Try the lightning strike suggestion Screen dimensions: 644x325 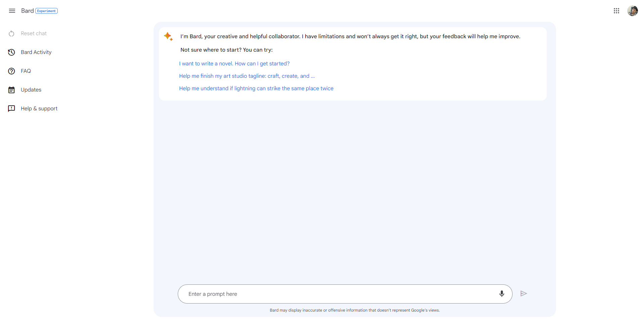(x=256, y=89)
